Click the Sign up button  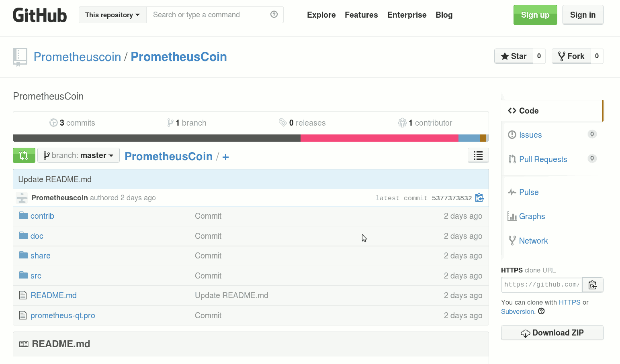coord(535,15)
